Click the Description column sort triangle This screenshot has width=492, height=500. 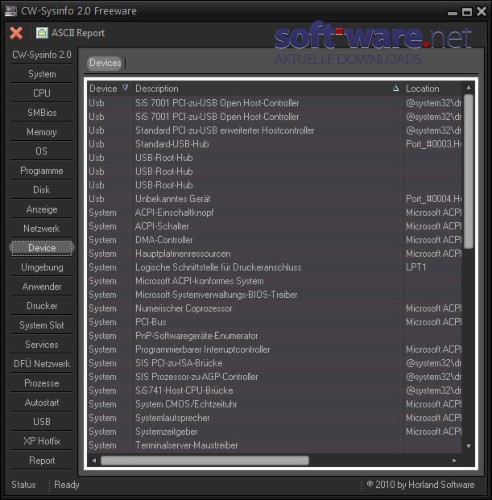[396, 88]
